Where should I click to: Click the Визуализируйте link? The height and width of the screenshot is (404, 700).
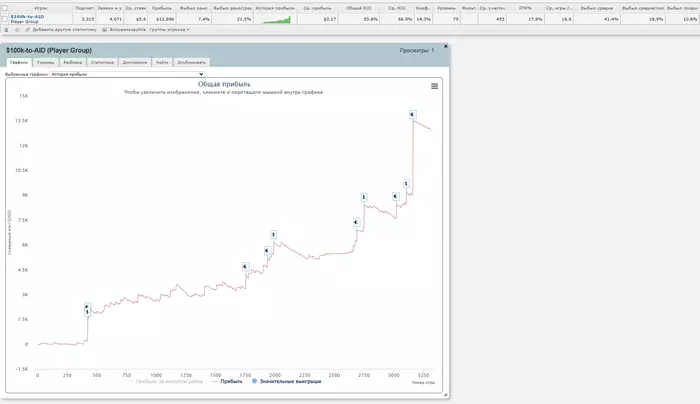(x=128, y=30)
